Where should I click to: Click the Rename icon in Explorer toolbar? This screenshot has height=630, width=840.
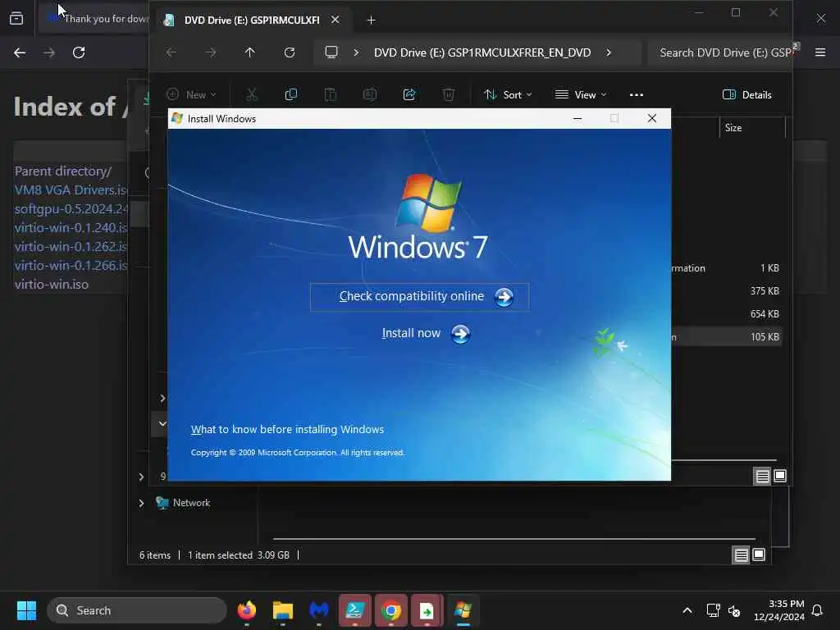pyautogui.click(x=370, y=95)
